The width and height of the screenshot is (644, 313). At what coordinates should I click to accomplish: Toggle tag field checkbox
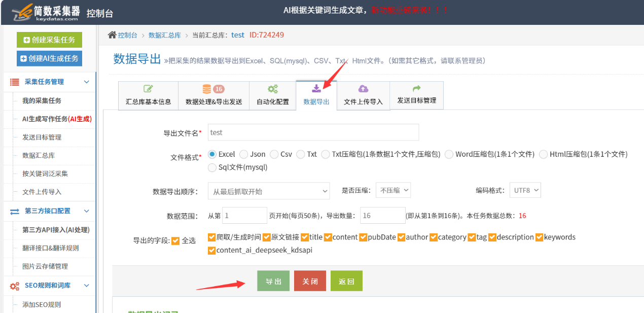[472, 237]
